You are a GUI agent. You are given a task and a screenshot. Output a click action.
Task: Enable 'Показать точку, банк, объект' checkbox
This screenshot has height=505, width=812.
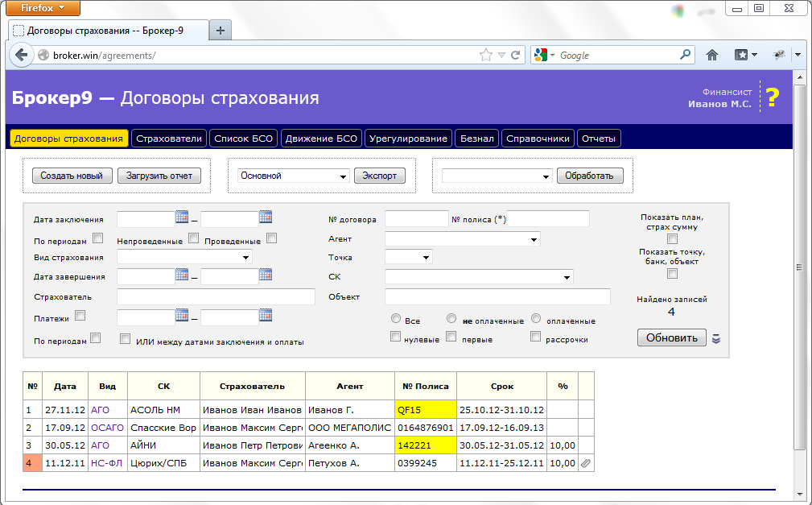(672, 273)
